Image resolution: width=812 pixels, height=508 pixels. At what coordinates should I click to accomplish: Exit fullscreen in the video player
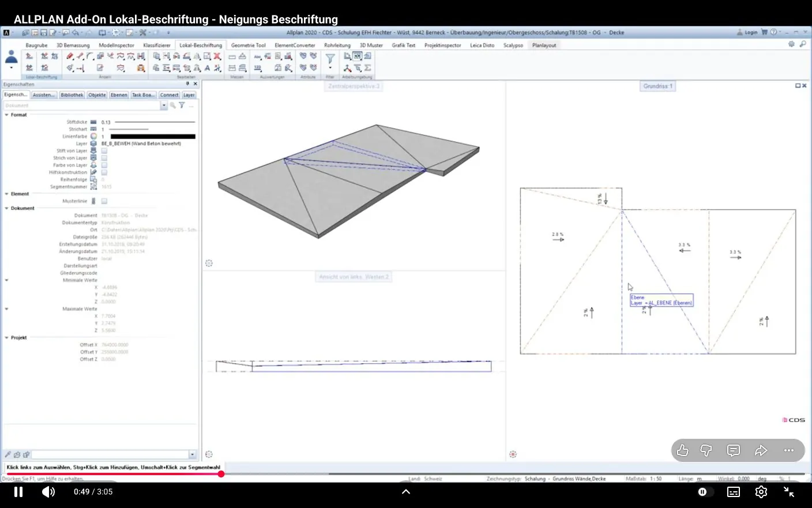[789, 492]
